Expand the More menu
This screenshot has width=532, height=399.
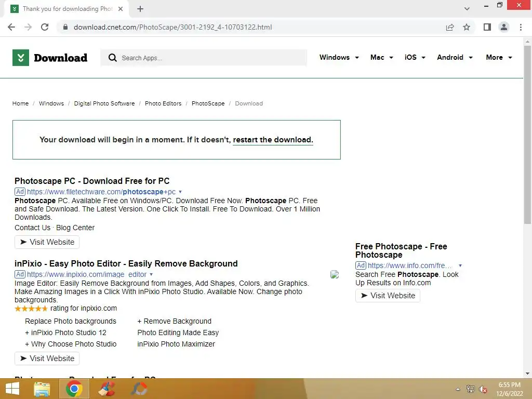tap(499, 57)
